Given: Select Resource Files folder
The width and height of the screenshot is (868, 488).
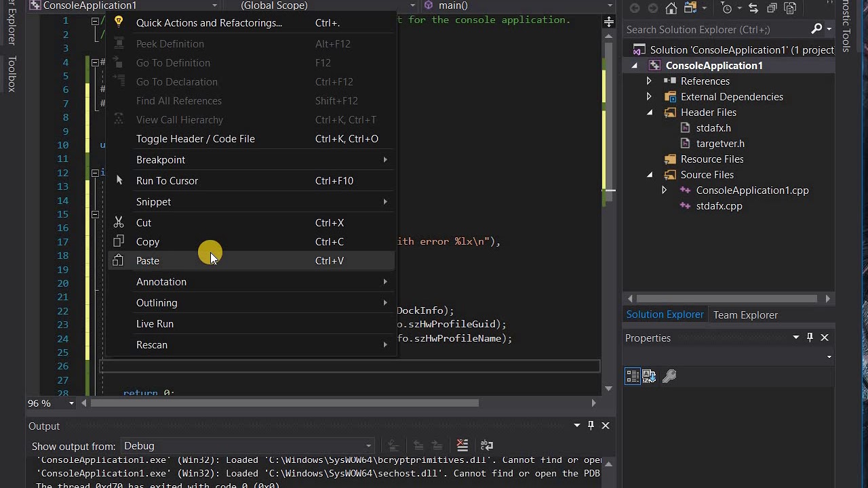Looking at the screenshot, I should [712, 159].
